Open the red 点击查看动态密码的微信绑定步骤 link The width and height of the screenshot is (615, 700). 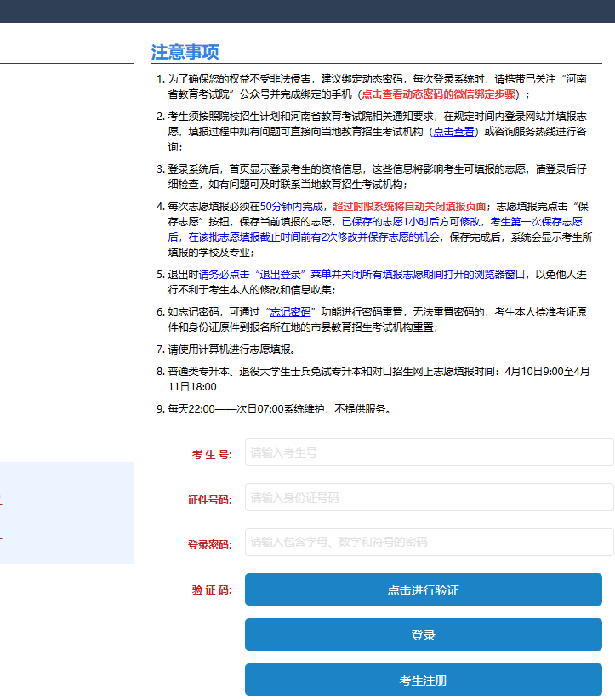pyautogui.click(x=439, y=94)
